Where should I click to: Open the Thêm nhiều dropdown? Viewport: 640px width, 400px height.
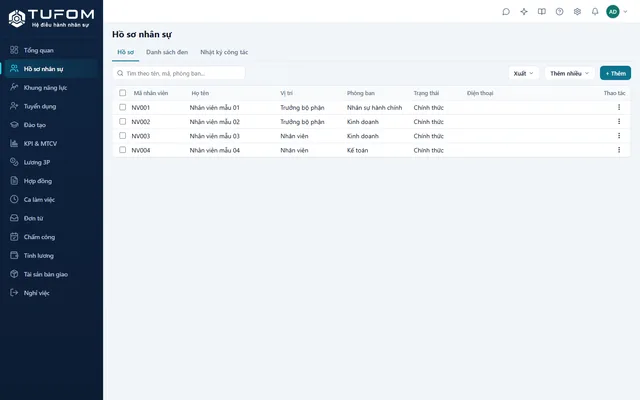(569, 73)
